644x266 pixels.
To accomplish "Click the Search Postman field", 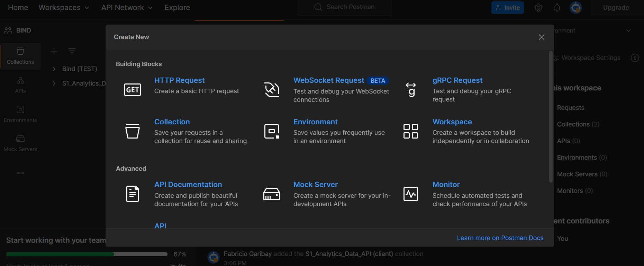I will click(345, 7).
